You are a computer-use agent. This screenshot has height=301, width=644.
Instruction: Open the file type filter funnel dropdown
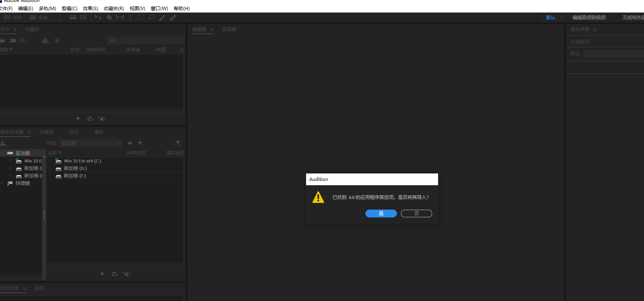pyautogui.click(x=178, y=143)
